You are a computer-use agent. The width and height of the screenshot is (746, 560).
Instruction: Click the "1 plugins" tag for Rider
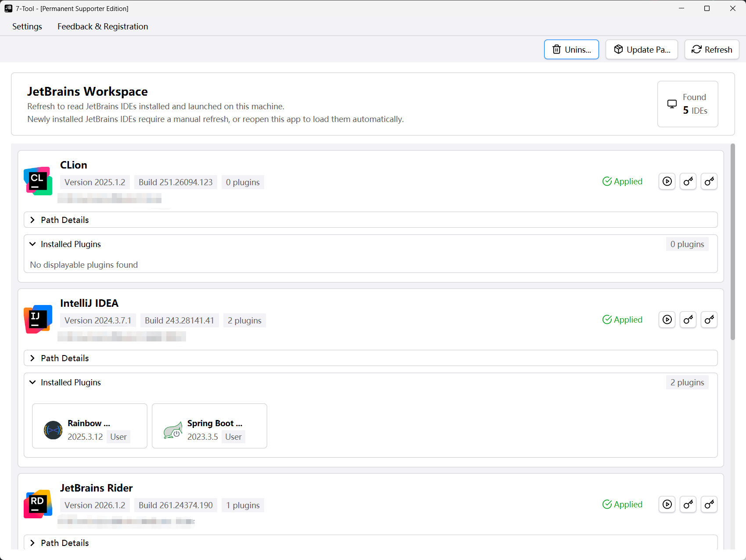point(243,505)
